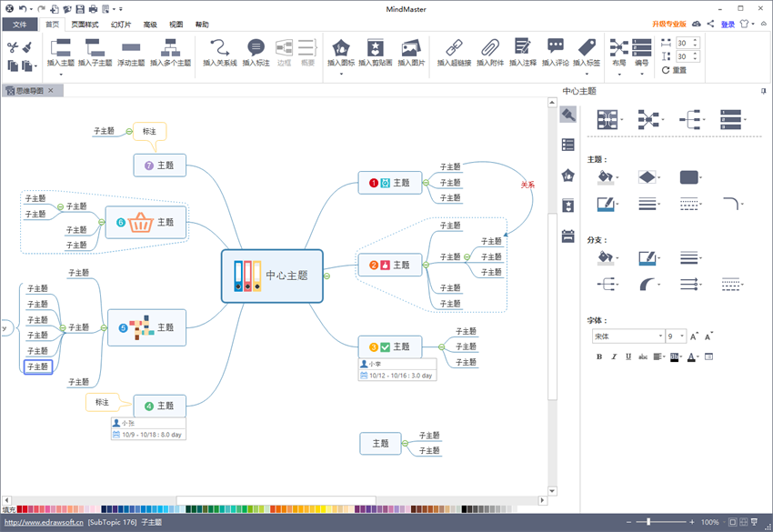This screenshot has height=532, width=773.
Task: Toggle Italic text formatting
Action: click(614, 356)
